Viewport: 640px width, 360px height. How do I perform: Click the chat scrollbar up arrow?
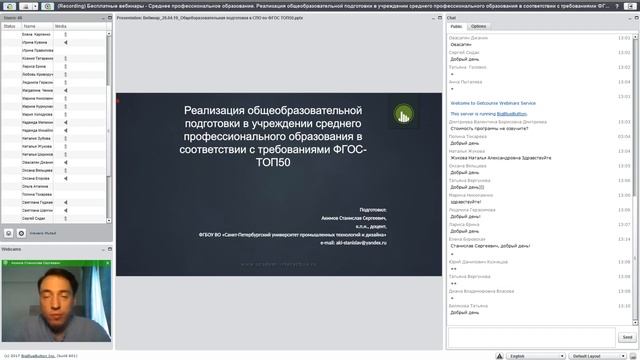click(x=635, y=37)
